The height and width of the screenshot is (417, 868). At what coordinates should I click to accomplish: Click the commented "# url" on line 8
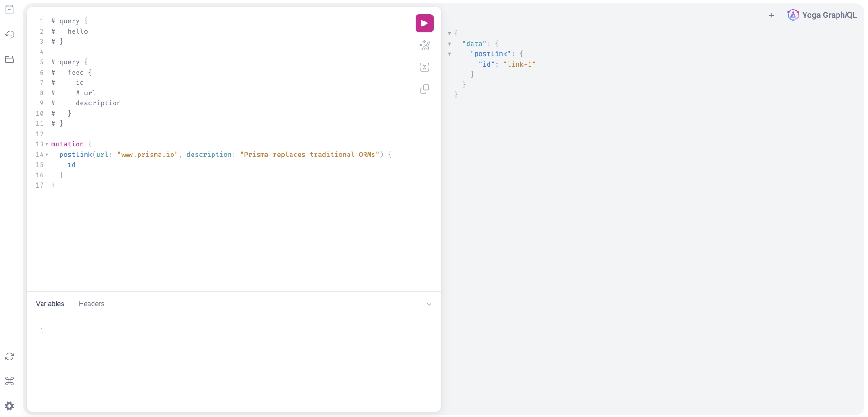(x=86, y=93)
